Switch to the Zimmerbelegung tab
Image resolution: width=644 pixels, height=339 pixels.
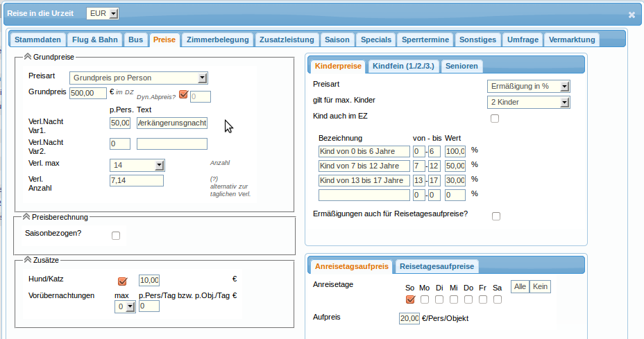217,40
